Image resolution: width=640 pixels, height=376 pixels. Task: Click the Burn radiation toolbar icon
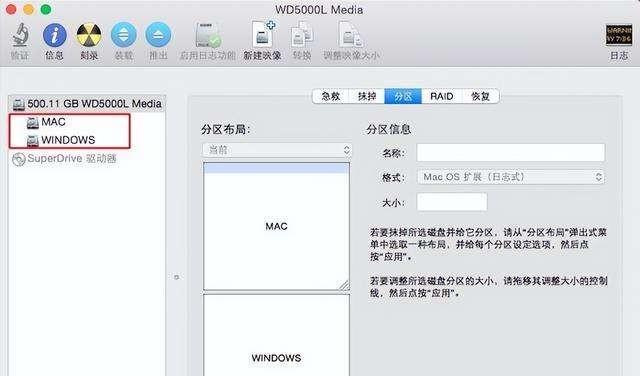point(89,35)
